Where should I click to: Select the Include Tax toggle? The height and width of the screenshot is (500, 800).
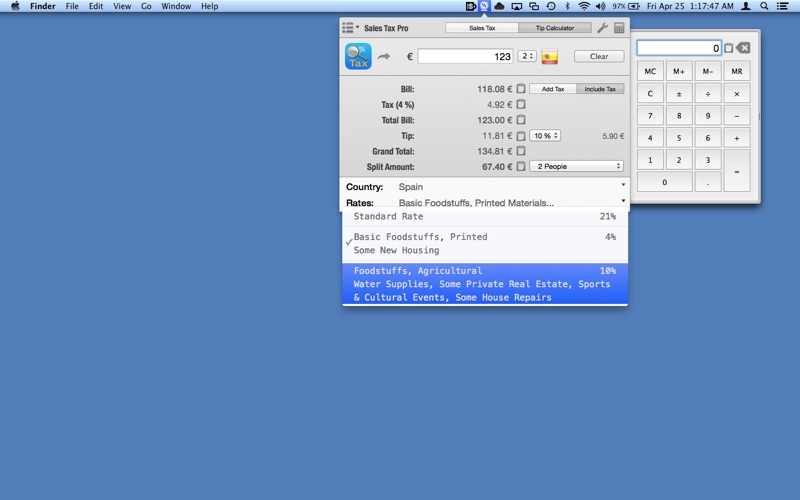click(x=600, y=89)
